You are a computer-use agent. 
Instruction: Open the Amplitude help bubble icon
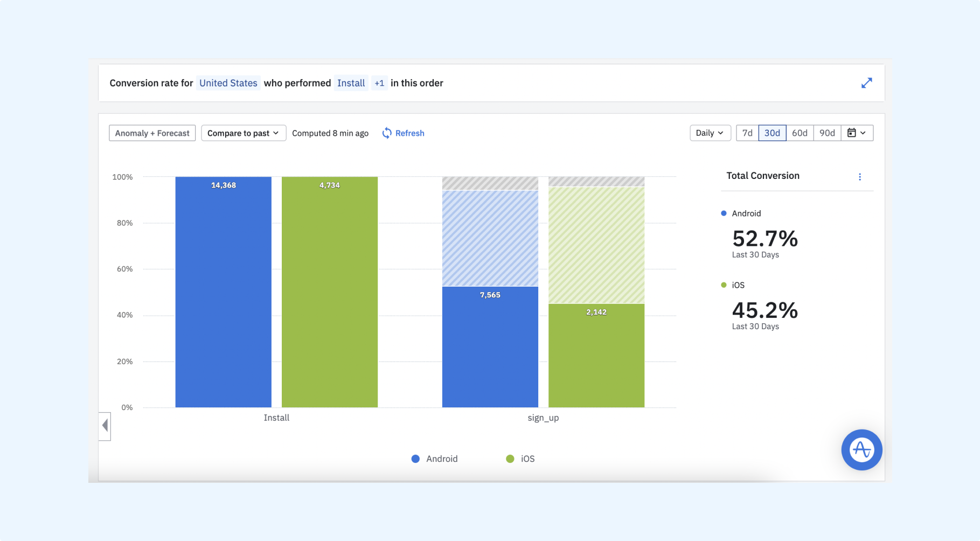[861, 449]
